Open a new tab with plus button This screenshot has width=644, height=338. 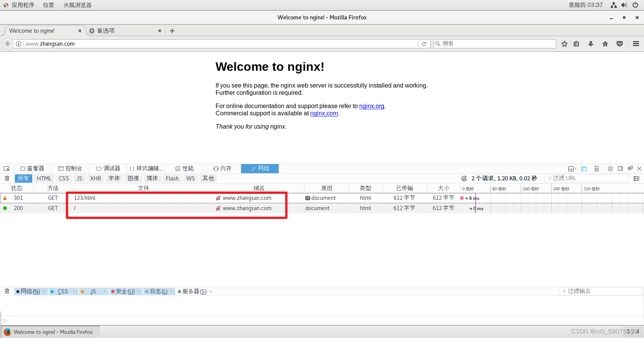click(172, 31)
